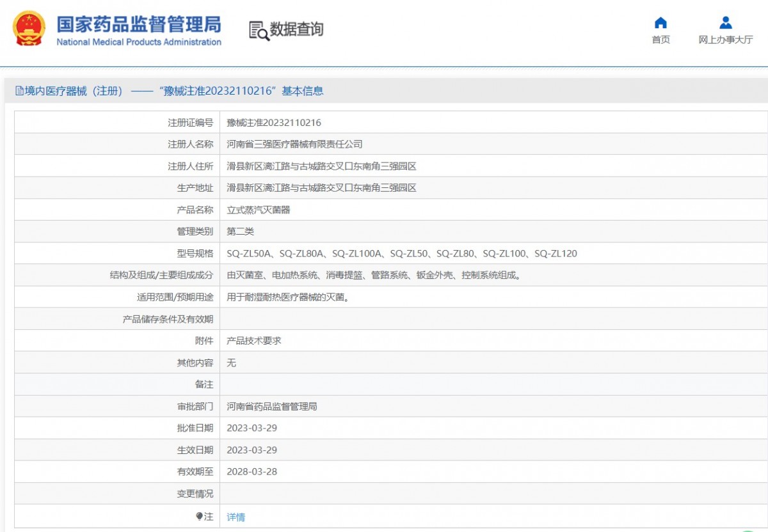This screenshot has height=532, width=768.
Task: Click the 产品储存条件及有效期 label
Action: click(168, 319)
